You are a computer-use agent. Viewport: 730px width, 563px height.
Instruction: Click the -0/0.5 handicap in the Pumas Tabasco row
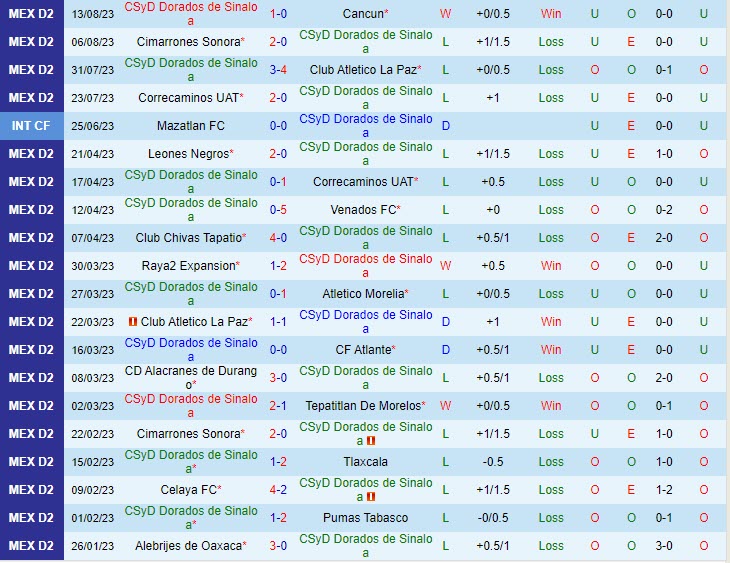pyautogui.click(x=493, y=518)
